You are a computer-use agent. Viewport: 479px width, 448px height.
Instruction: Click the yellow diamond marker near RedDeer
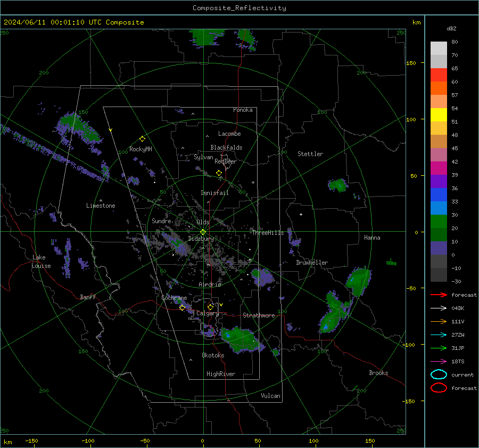tap(219, 173)
